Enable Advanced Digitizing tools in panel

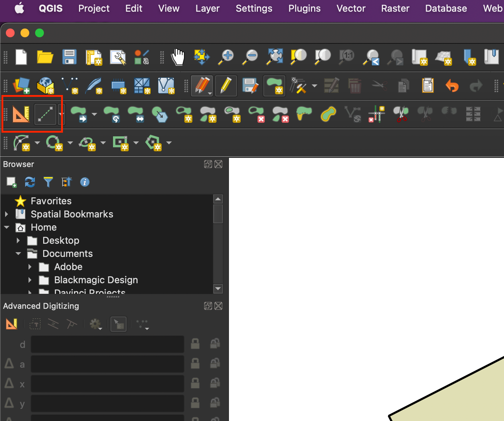click(x=12, y=324)
